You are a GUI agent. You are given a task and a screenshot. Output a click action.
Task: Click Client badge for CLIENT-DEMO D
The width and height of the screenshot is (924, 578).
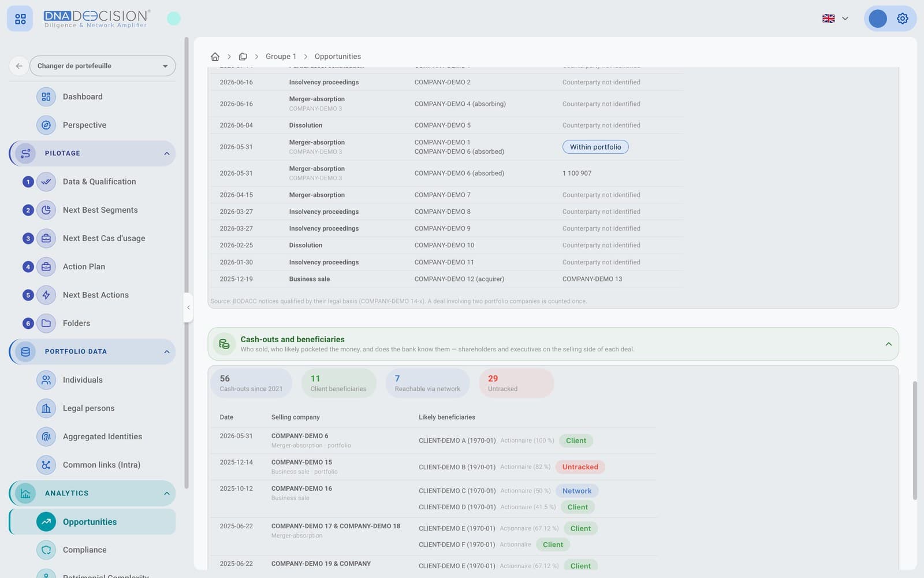577,507
